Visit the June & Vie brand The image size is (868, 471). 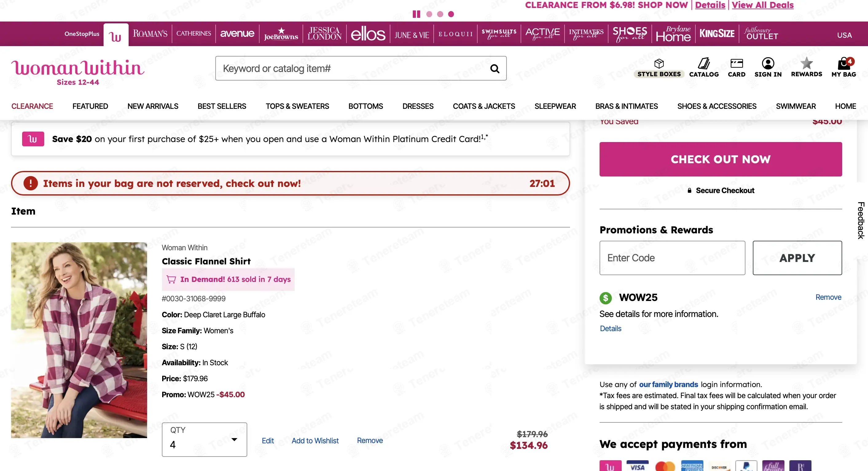(x=412, y=35)
